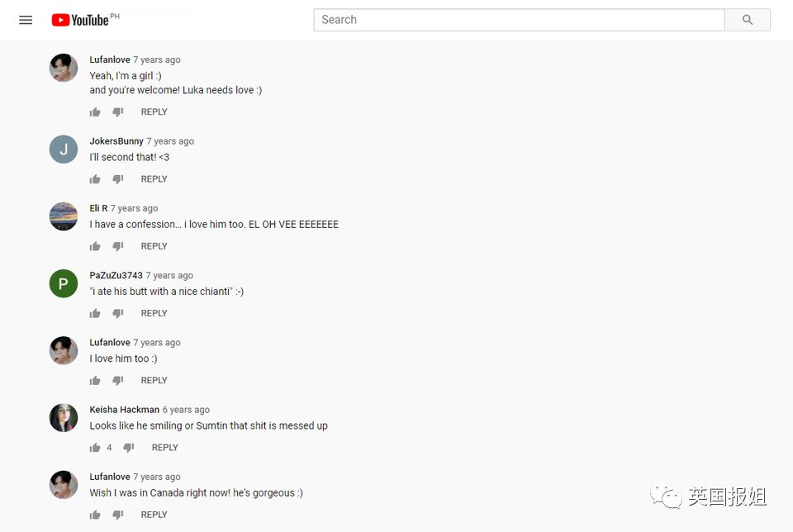The height and width of the screenshot is (532, 793).
Task: Dislike Keisha Hackman's comment
Action: tap(129, 448)
